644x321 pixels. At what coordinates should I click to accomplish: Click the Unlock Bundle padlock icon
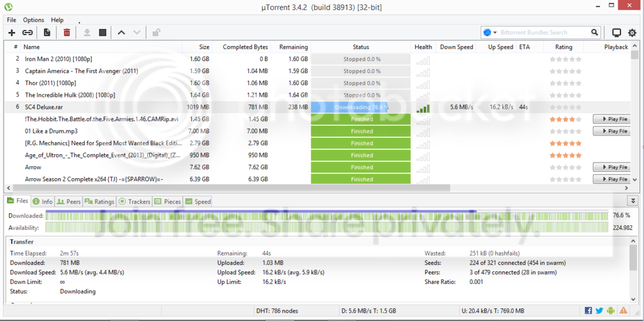coord(156,33)
